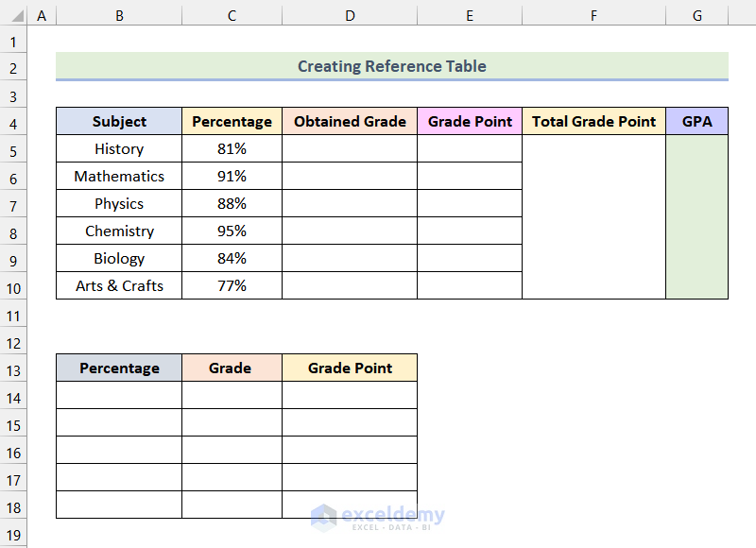Select the 'Arts & Crafts' cell
The width and height of the screenshot is (756, 548).
click(119, 286)
